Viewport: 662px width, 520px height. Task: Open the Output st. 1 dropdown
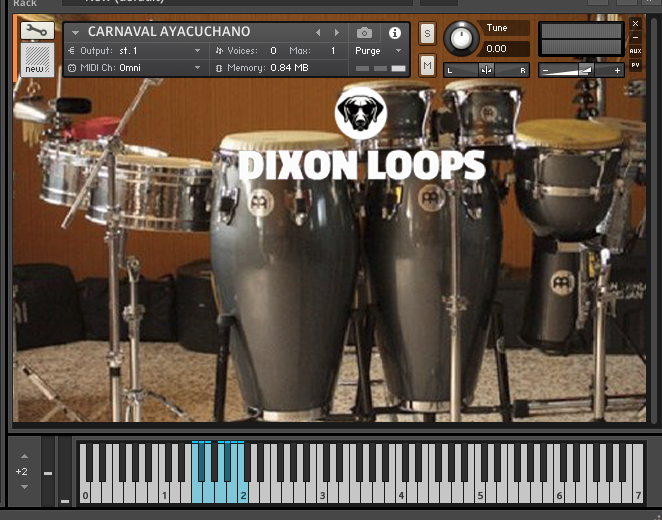click(197, 50)
